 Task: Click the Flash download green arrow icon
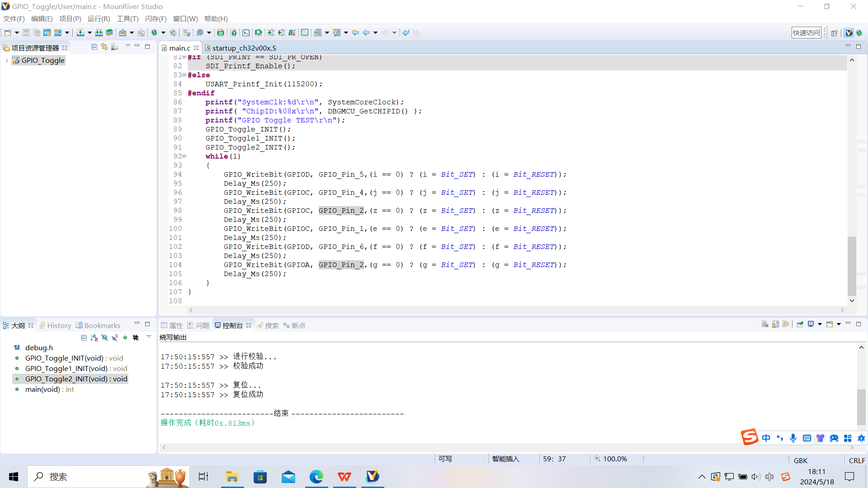click(x=258, y=33)
